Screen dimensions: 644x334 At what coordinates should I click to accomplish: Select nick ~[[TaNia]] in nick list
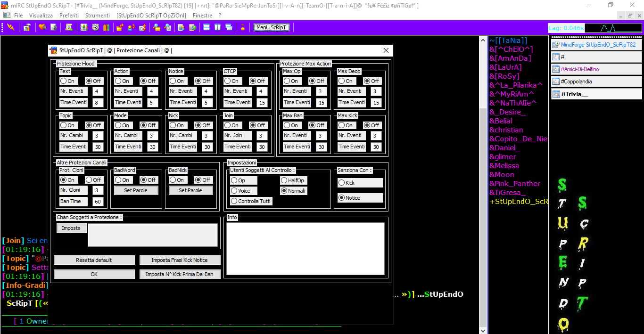(x=508, y=41)
